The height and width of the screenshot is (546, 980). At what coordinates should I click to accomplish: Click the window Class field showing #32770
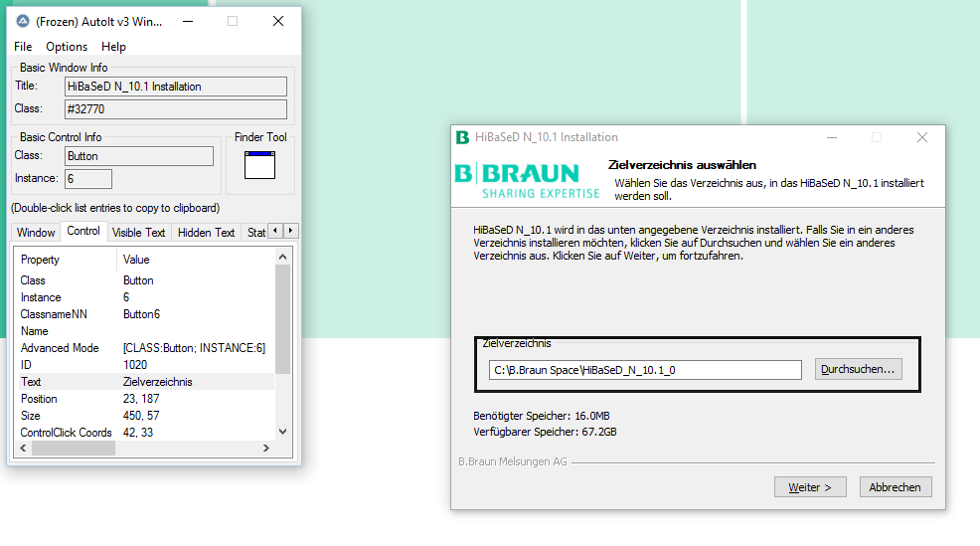pos(176,108)
